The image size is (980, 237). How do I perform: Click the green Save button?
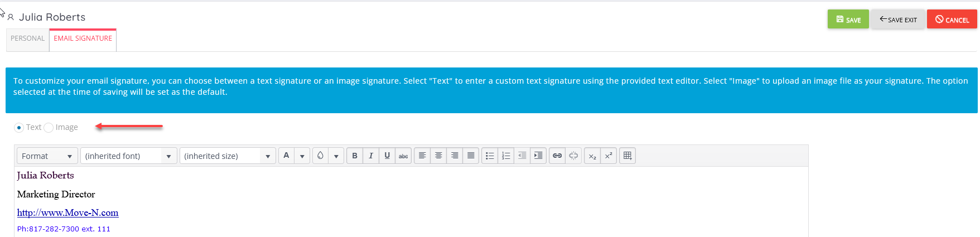tap(848, 20)
